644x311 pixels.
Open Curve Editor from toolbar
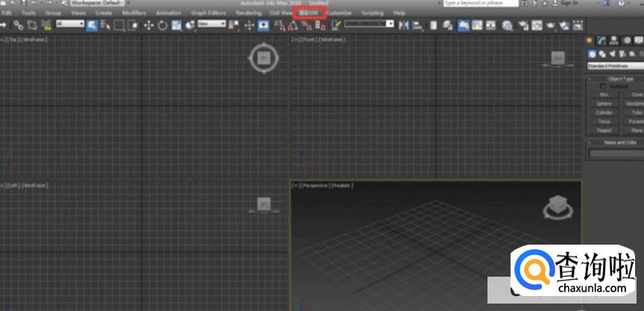tap(477, 25)
